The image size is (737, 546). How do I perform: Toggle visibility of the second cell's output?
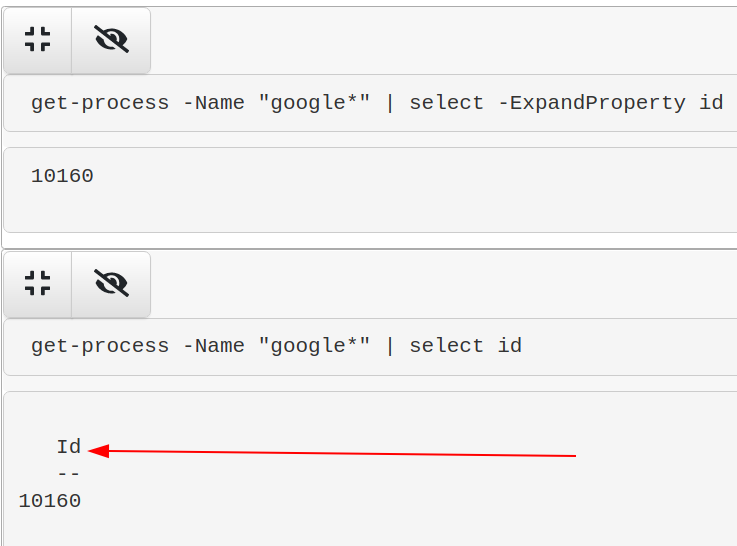111,283
